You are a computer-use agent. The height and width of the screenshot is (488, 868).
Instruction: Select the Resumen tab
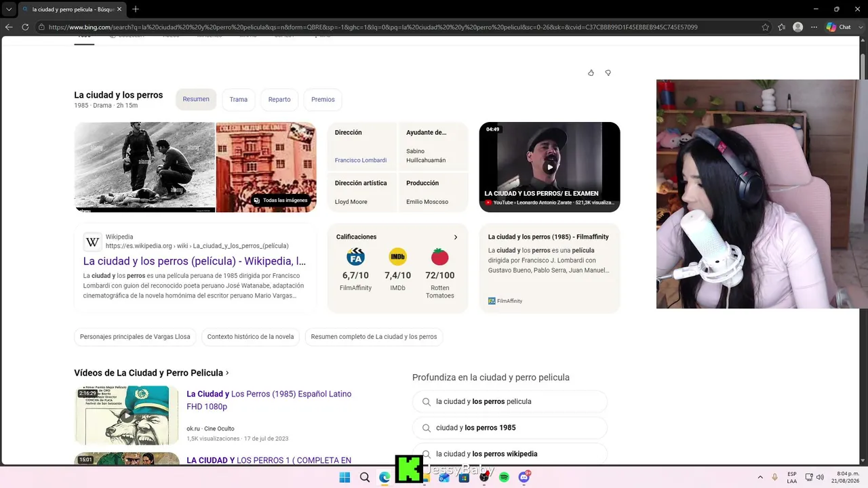pos(196,99)
